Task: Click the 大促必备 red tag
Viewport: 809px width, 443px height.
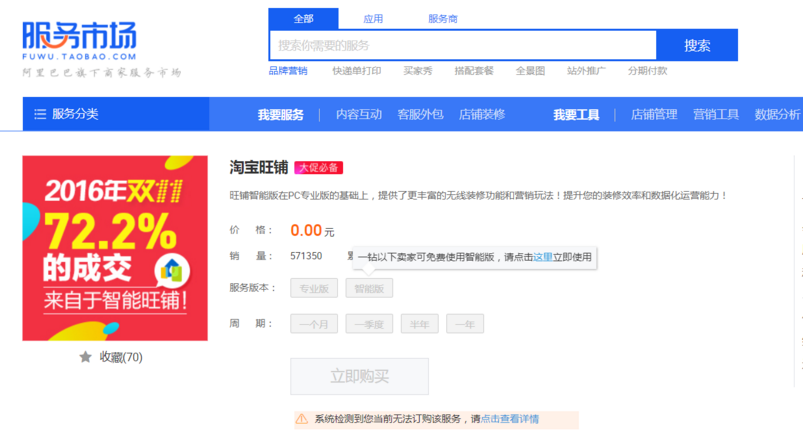Action: (x=318, y=168)
